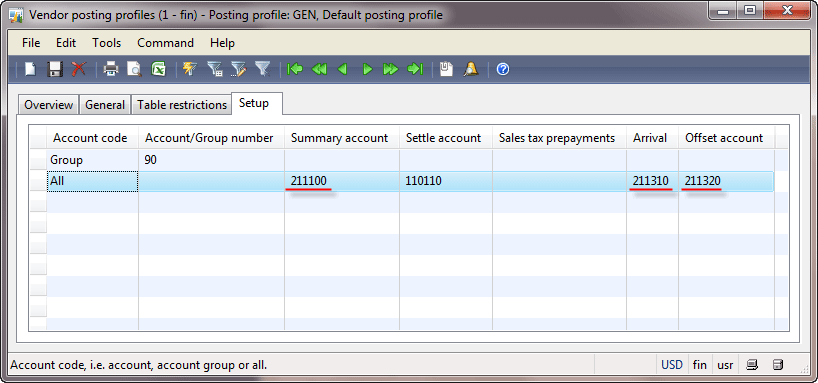
Task: Select the All account code cell
Action: click(x=92, y=181)
